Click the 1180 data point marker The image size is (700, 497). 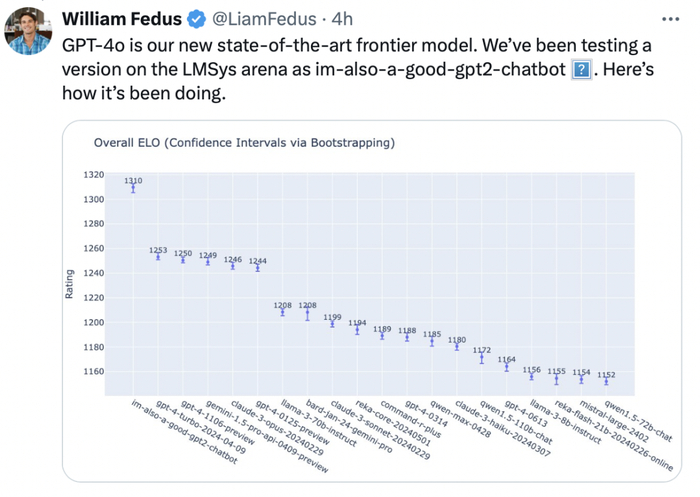pyautogui.click(x=457, y=347)
